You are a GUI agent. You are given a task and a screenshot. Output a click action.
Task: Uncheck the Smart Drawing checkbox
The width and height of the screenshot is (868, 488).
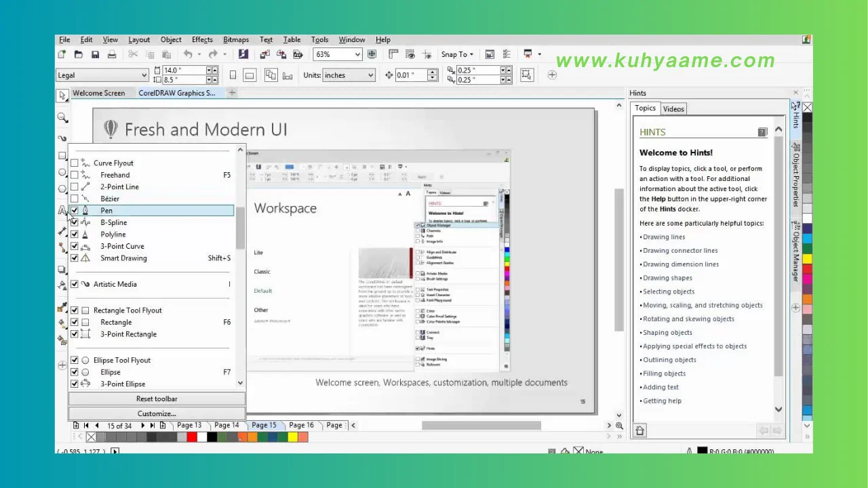tap(75, 258)
